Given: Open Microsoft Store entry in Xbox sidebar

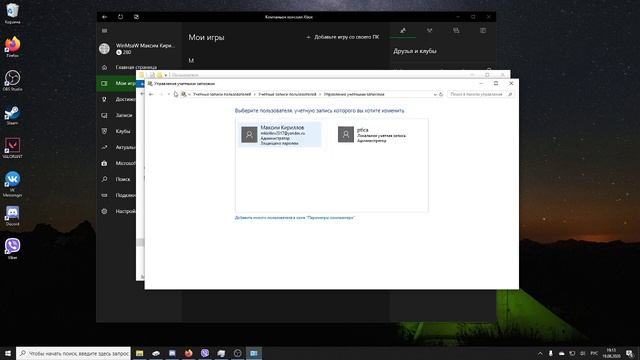Looking at the screenshot, I should pos(117,163).
